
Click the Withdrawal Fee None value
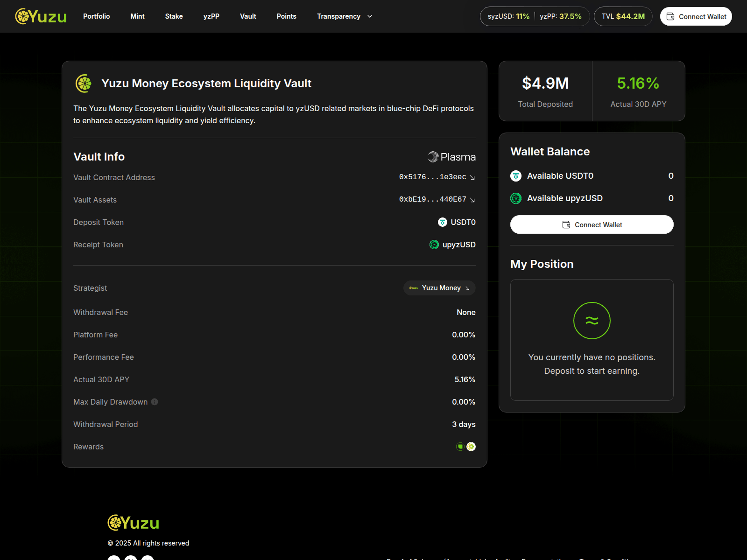pyautogui.click(x=466, y=312)
